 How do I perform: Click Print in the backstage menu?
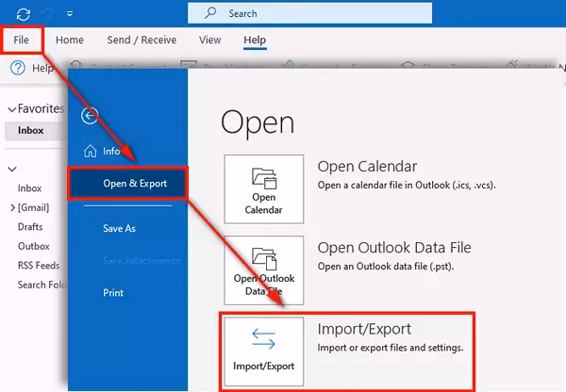[x=113, y=293]
